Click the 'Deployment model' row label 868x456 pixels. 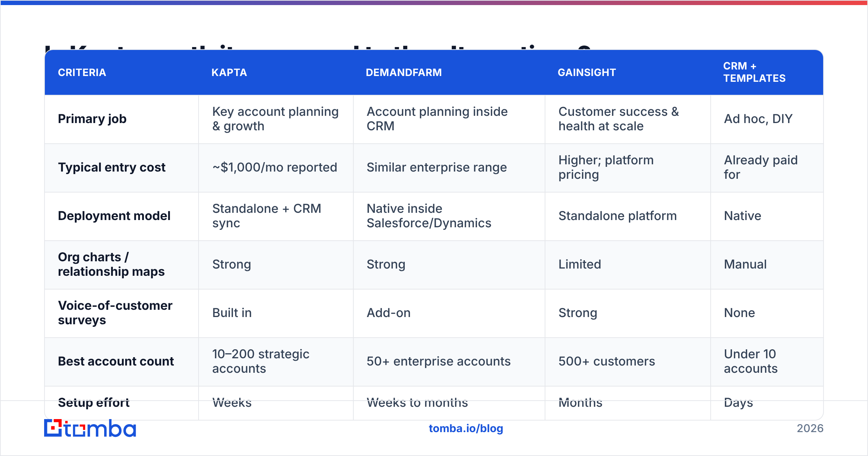point(114,216)
